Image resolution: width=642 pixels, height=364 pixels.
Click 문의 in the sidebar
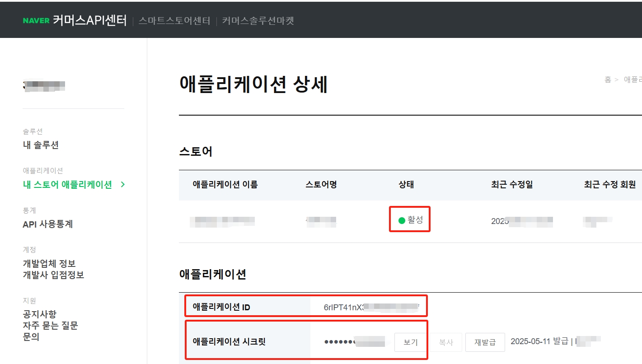[31, 337]
